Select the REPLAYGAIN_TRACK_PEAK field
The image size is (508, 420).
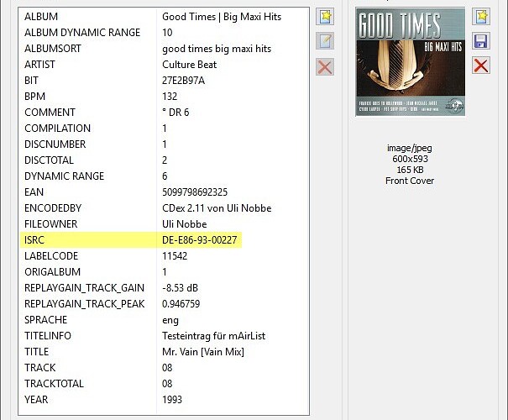[x=164, y=304]
